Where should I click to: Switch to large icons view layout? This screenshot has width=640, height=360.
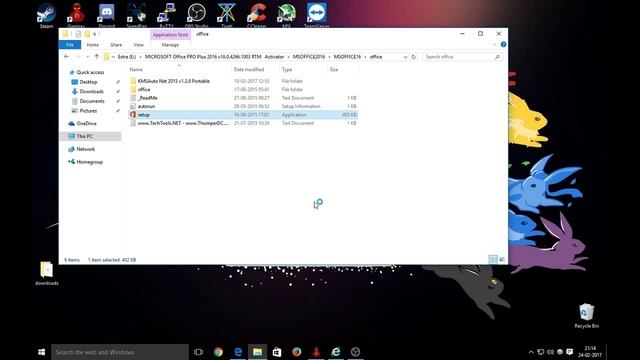(x=502, y=260)
